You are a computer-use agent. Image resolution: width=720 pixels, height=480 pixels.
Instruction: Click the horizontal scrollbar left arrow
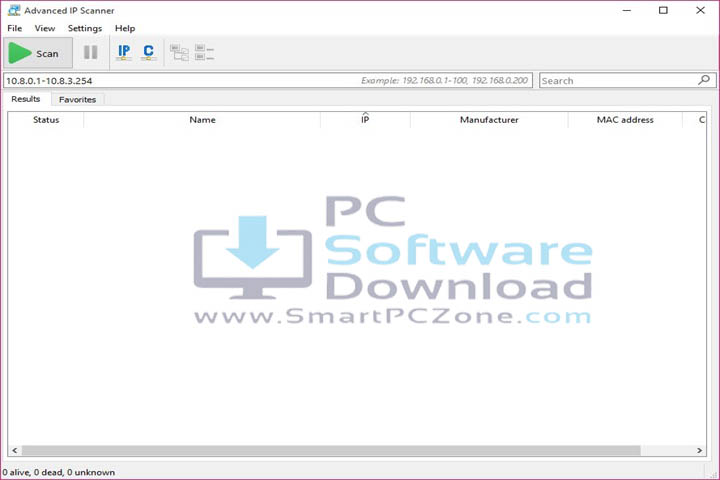15,451
